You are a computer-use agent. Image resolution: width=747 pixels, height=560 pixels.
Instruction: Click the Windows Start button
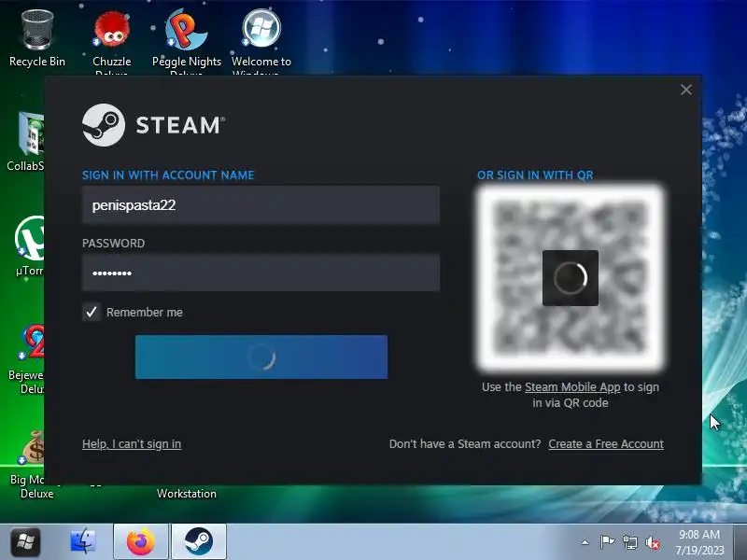click(x=25, y=541)
